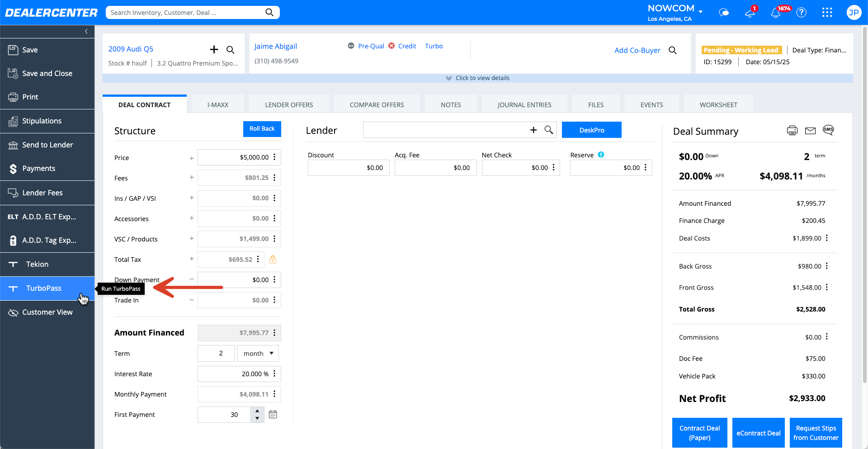
Task: Open the 2009 Audi Q5 link
Action: (x=131, y=49)
